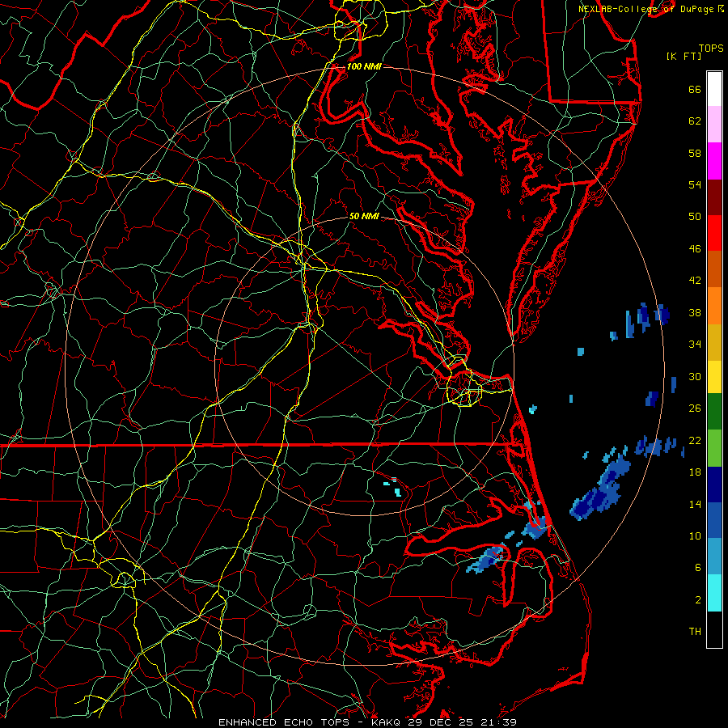Screen dimensions: 728x728
Task: Pick the yellow legend swatch beside 34
Action: (x=714, y=377)
